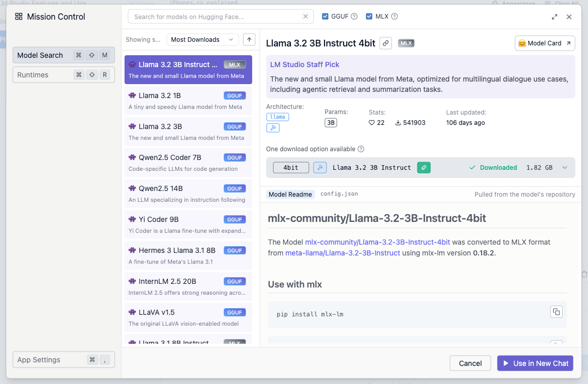Screen dimensions: 588x384
Task: Open App Settings
Action: (64, 360)
